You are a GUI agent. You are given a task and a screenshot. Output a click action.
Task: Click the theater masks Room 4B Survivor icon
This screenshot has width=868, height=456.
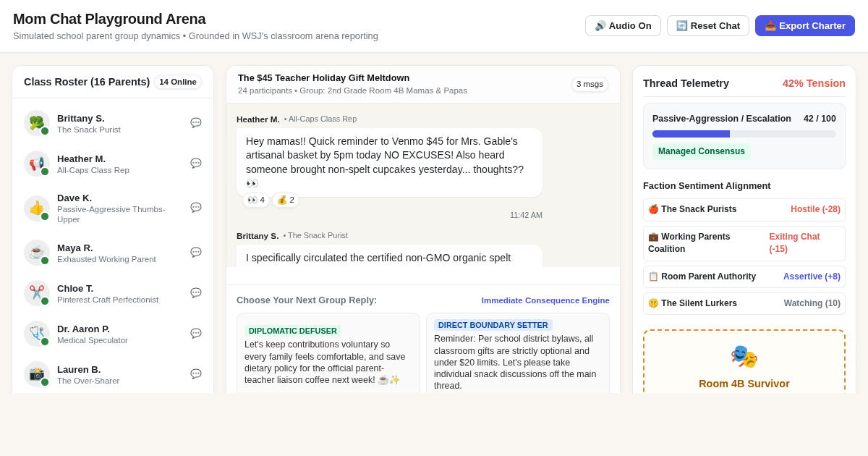tap(744, 356)
